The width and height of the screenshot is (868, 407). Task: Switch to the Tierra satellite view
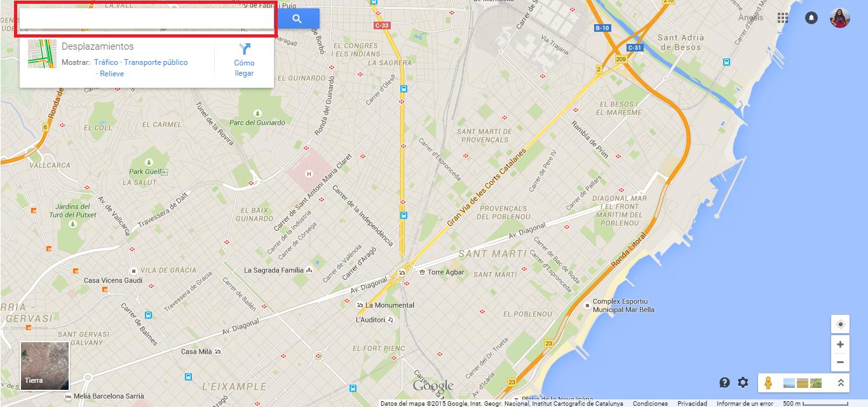[x=45, y=366]
